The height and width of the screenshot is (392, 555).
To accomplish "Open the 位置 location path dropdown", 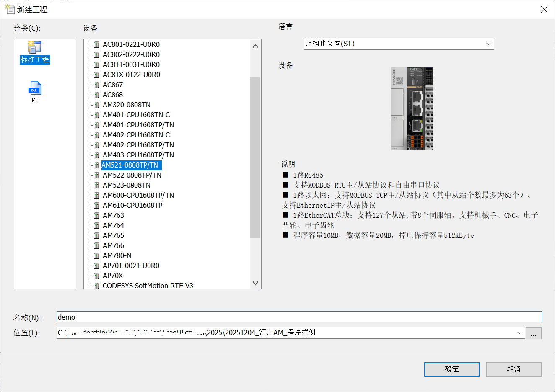I will 519,333.
